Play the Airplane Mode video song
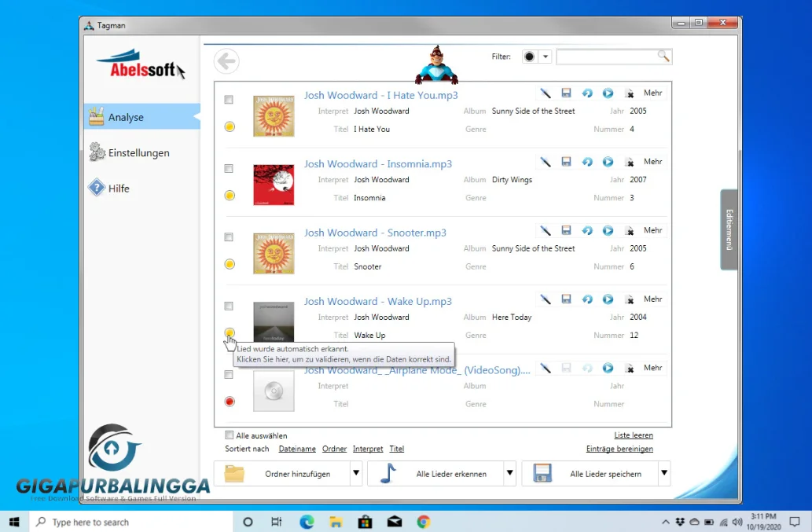This screenshot has width=812, height=532. pyautogui.click(x=608, y=368)
